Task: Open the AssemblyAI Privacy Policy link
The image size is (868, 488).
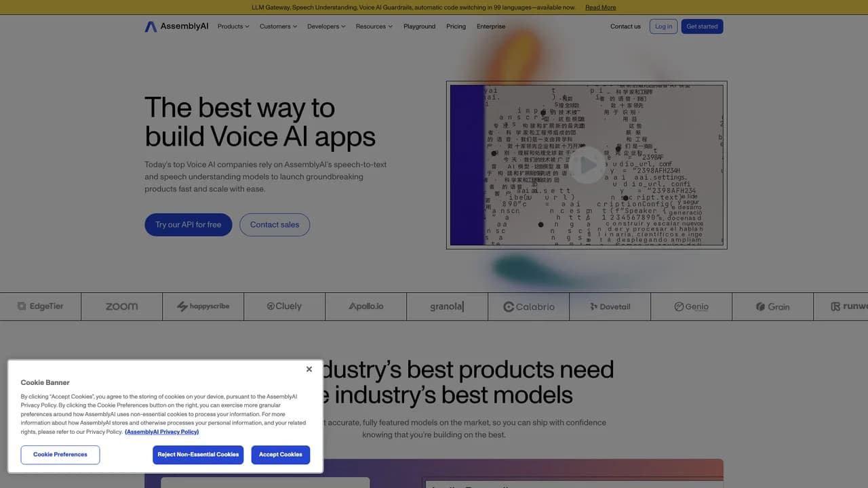Action: pos(161,432)
